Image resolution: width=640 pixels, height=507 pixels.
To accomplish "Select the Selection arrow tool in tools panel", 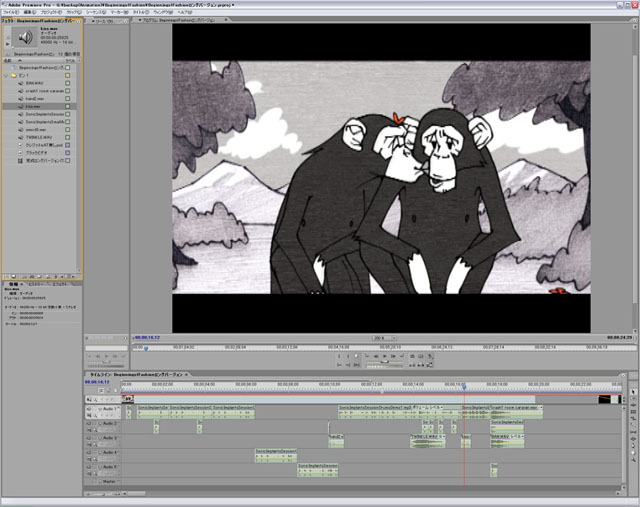I will [633, 391].
